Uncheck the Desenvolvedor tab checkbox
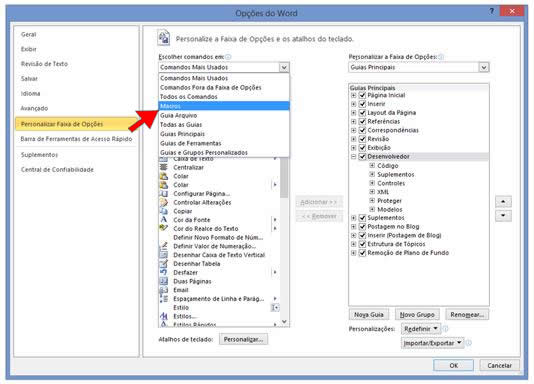This screenshot has width=534, height=384. click(x=363, y=157)
